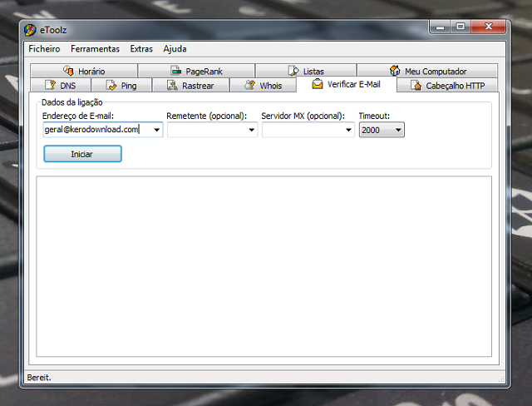Click the Cabeçalho HTTP tab icon
Screen dimensions: 532x406
(x=416, y=85)
